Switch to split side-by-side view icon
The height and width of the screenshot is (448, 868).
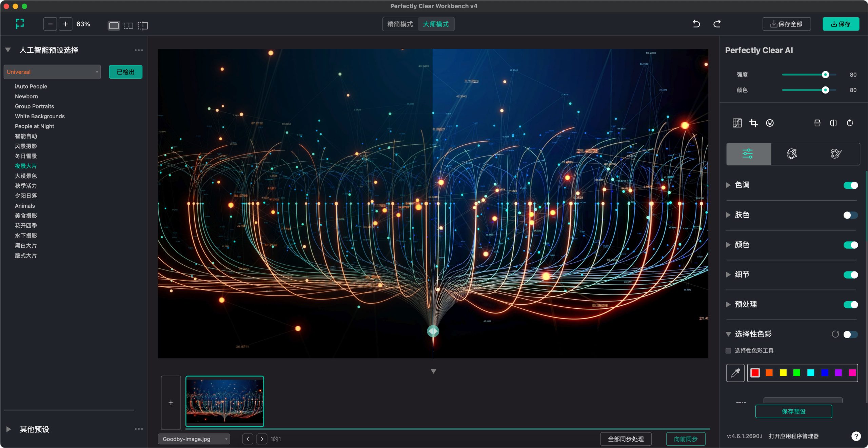coord(128,26)
